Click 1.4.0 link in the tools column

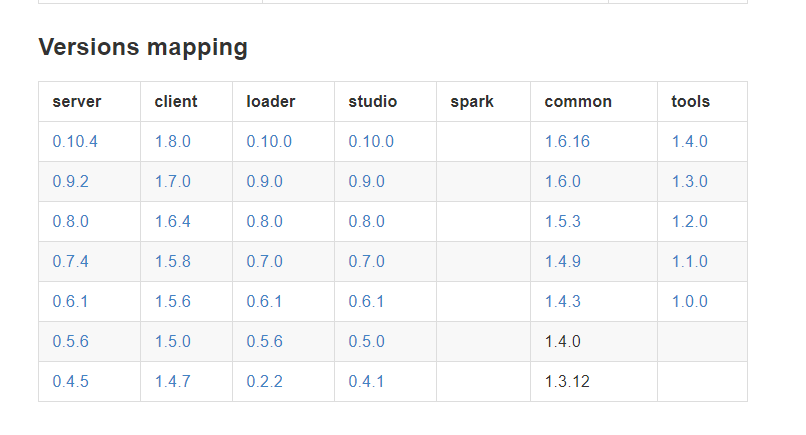tap(690, 141)
